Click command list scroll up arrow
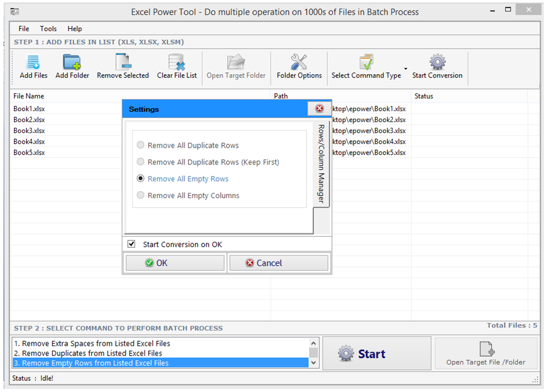The width and height of the screenshot is (548, 392). (x=313, y=343)
